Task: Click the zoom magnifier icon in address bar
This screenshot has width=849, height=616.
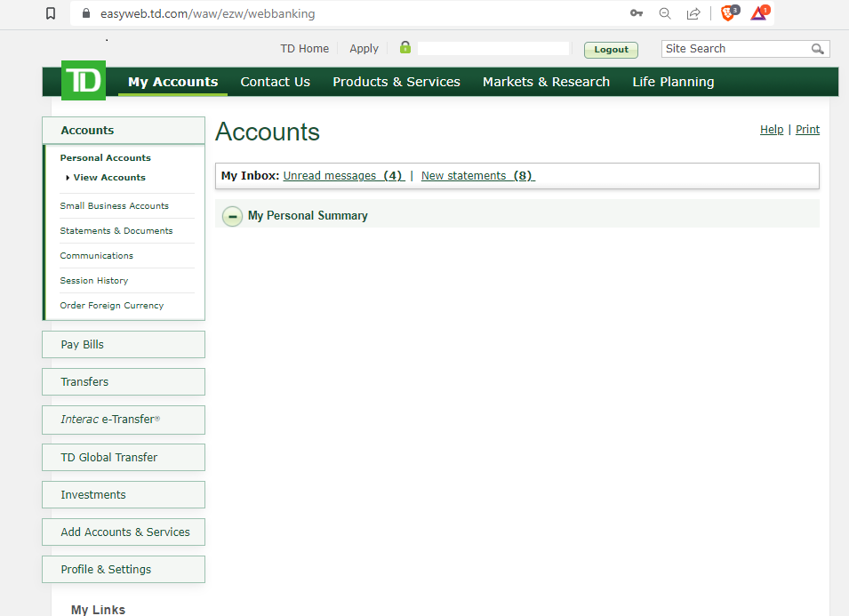Action: [665, 13]
